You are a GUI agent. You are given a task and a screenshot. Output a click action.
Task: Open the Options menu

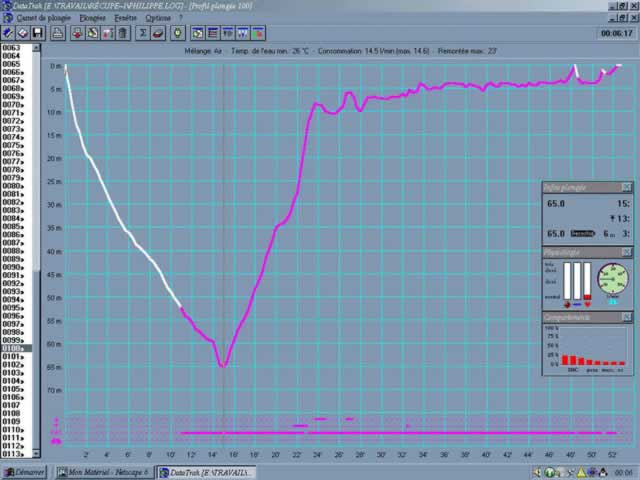158,18
